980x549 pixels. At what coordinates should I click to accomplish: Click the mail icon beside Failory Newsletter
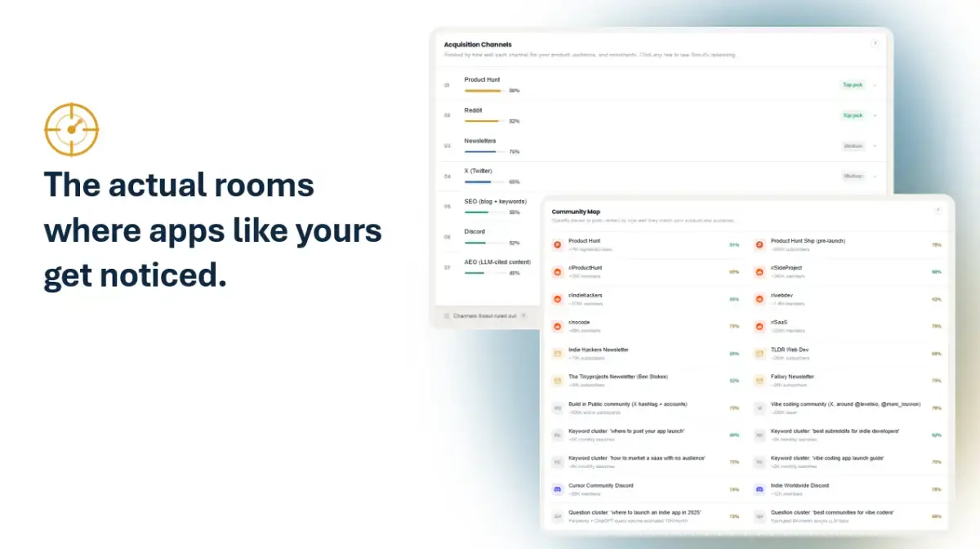click(759, 381)
